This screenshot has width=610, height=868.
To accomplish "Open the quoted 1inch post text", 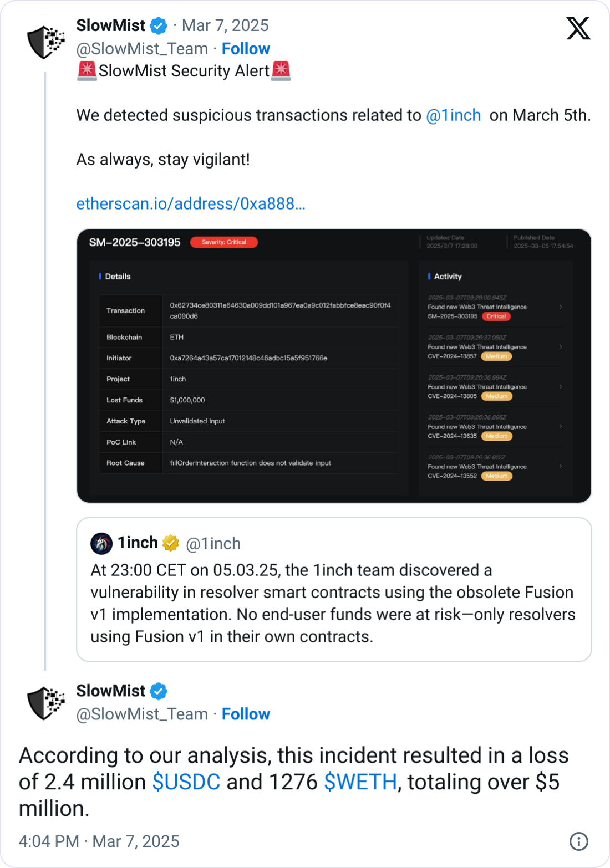I will pos(333,603).
